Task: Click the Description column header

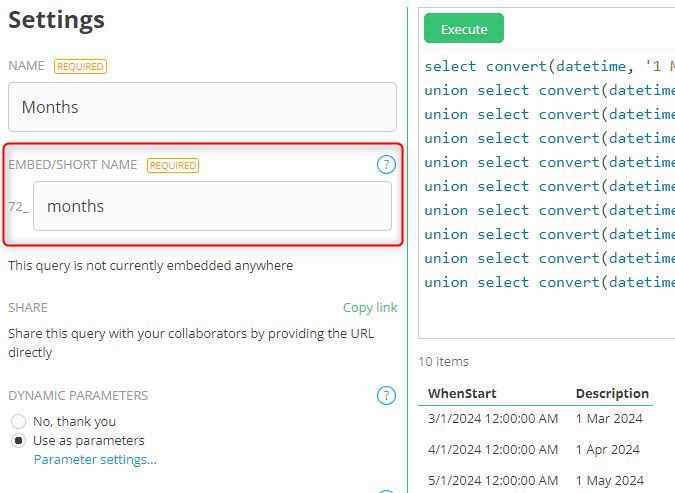Action: (612, 393)
